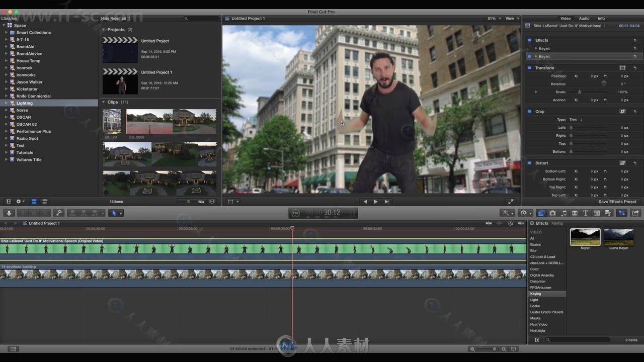Collapse the Clips section

pyautogui.click(x=104, y=102)
